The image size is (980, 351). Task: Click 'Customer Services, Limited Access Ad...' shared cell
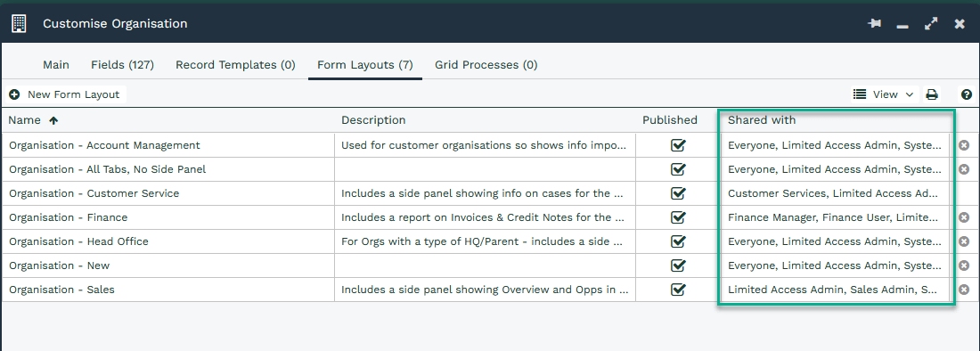(835, 193)
